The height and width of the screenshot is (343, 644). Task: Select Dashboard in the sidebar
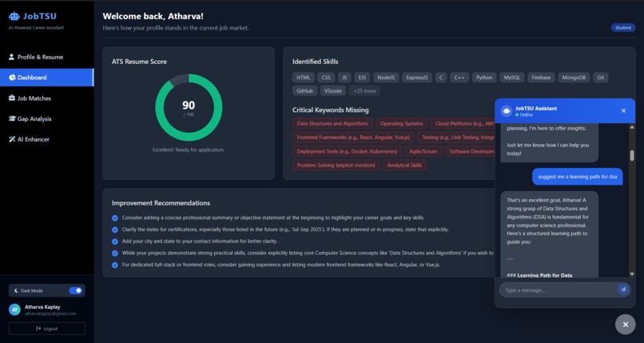click(x=47, y=78)
